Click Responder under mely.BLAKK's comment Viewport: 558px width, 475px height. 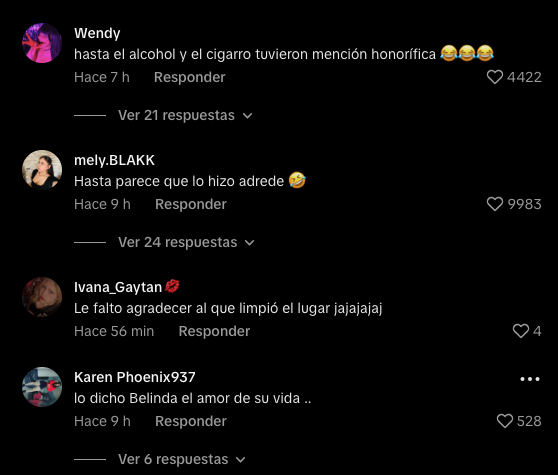click(191, 204)
